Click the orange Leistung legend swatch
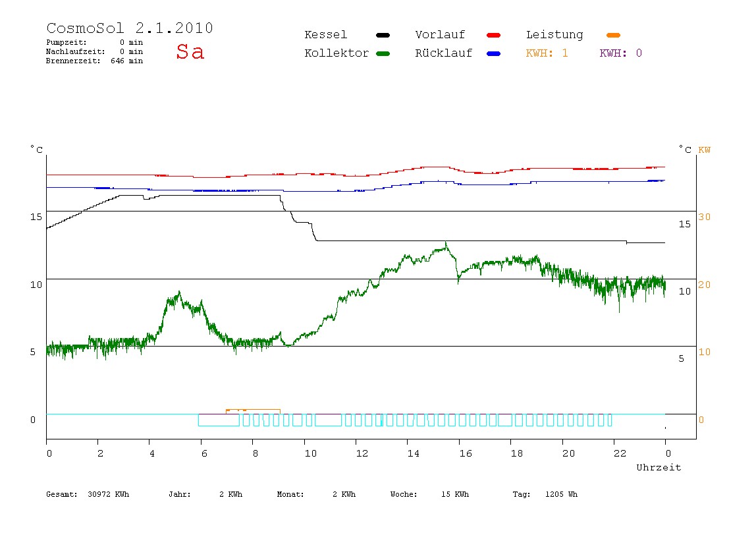 613,35
